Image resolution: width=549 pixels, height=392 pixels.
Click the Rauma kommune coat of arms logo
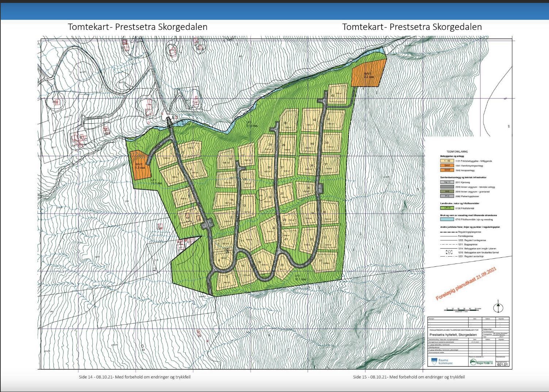point(434,361)
